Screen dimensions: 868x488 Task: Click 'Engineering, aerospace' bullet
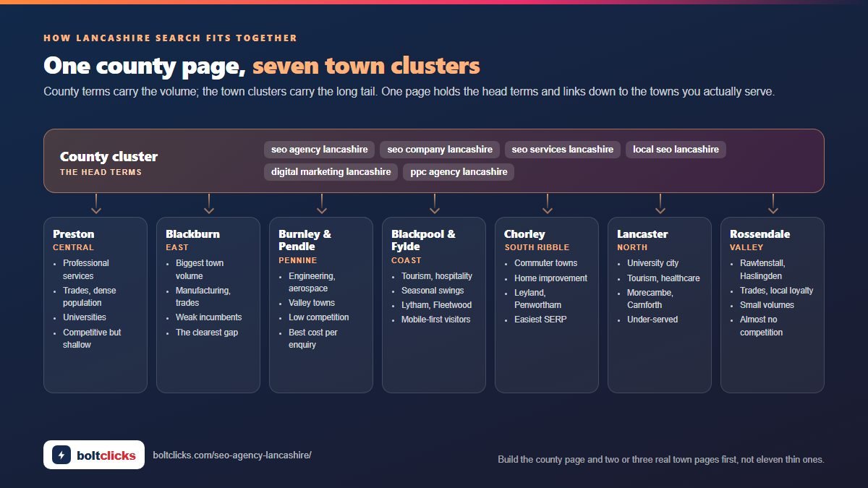(312, 283)
